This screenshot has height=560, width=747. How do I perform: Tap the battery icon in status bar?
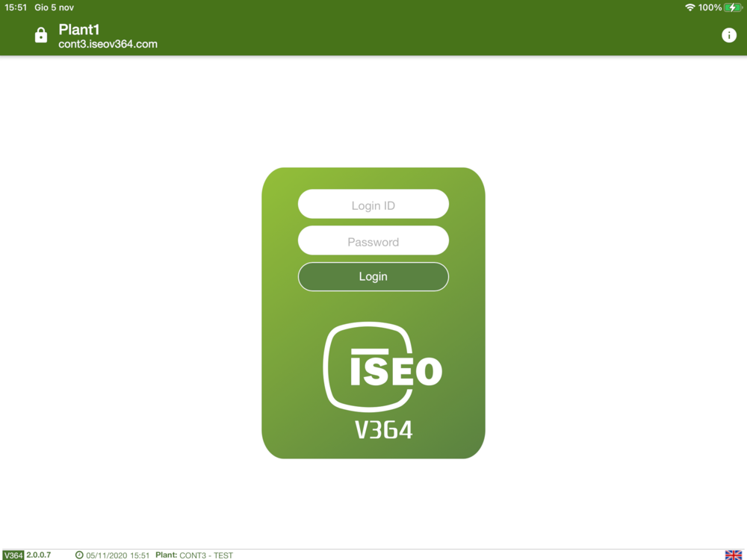pos(734,7)
